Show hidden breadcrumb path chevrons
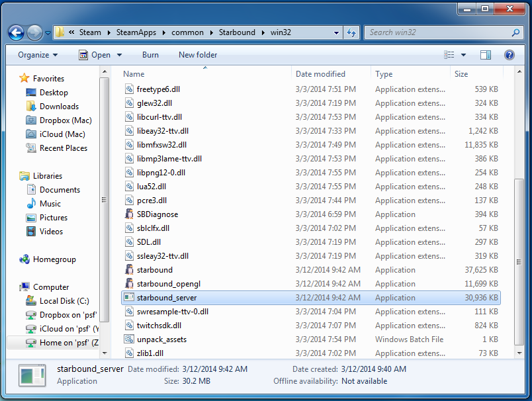 coord(71,32)
